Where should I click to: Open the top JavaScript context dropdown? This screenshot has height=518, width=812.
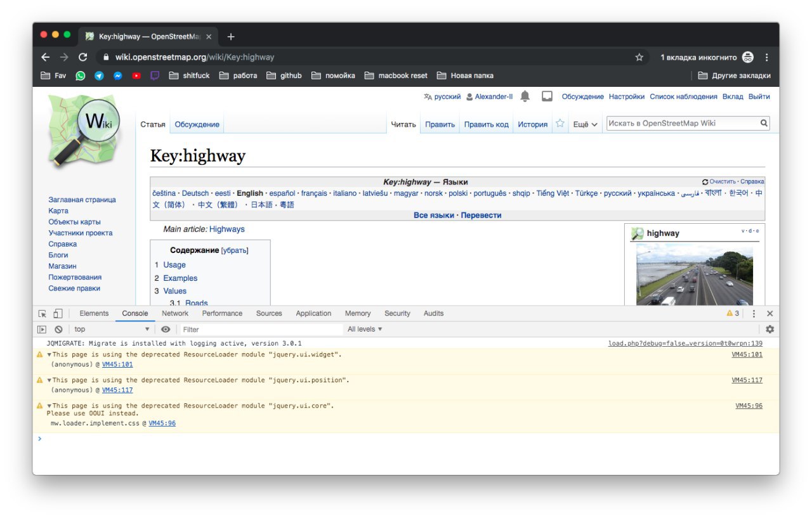click(112, 329)
